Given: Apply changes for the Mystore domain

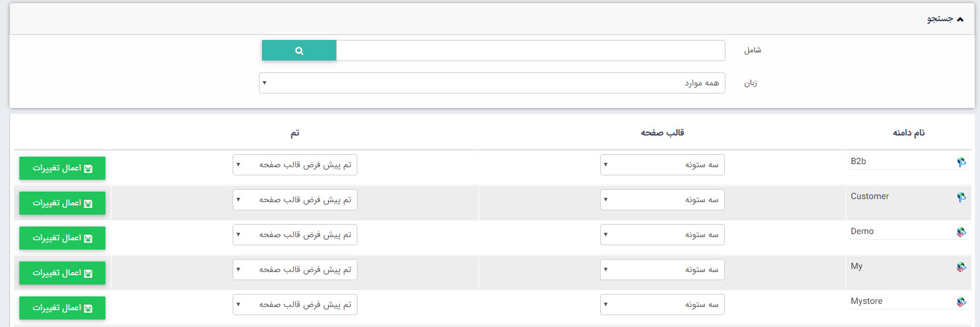Looking at the screenshot, I should [x=62, y=308].
